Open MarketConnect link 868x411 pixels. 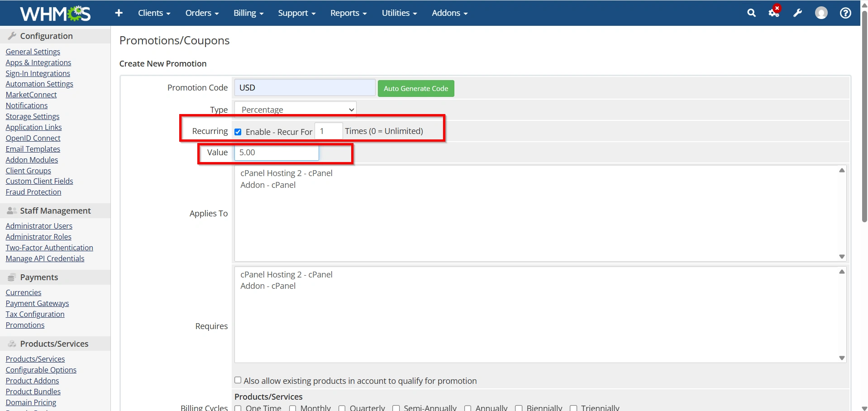click(31, 95)
